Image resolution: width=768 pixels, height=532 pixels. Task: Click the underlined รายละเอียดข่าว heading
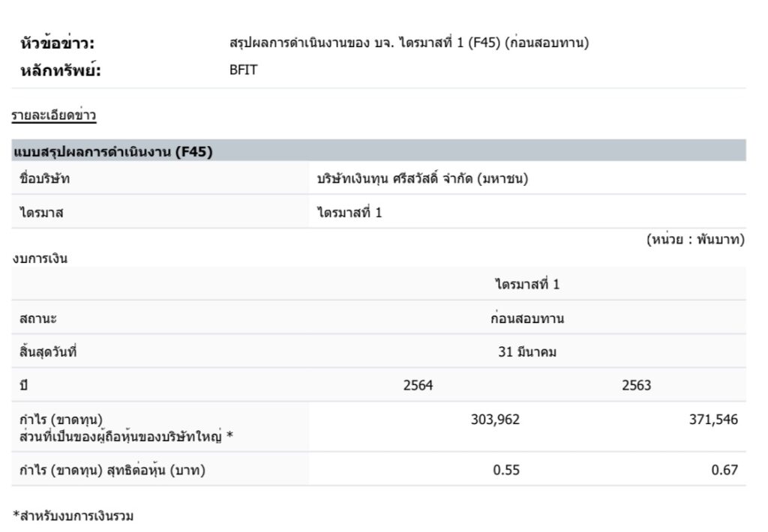(x=53, y=116)
